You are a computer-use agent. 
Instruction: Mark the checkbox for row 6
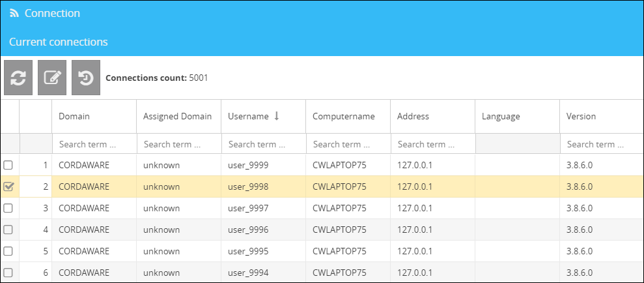pos(8,273)
